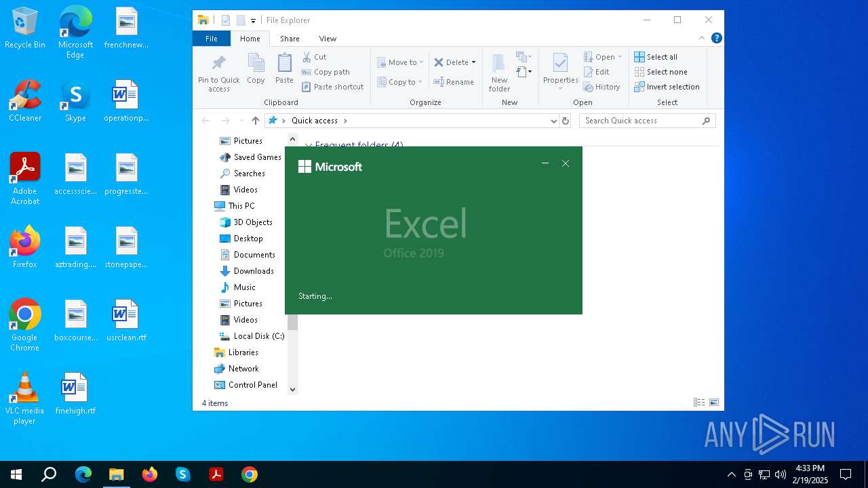Select Desktop in navigation pane
The height and width of the screenshot is (488, 868).
pos(241,239)
